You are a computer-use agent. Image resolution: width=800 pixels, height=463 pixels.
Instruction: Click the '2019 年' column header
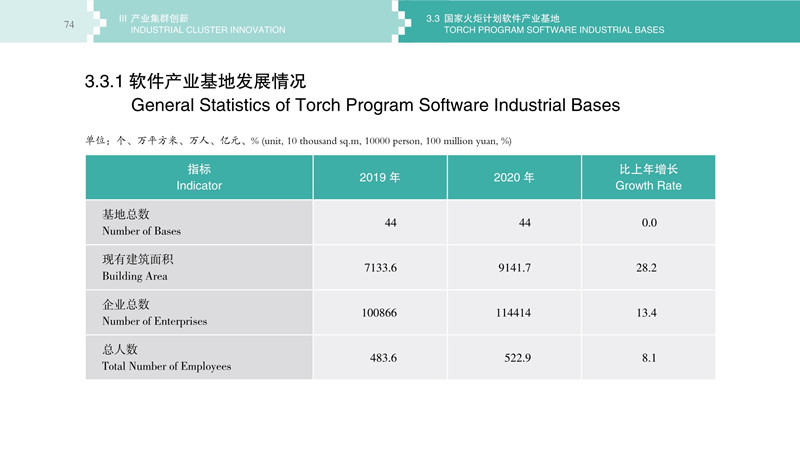pos(380,177)
